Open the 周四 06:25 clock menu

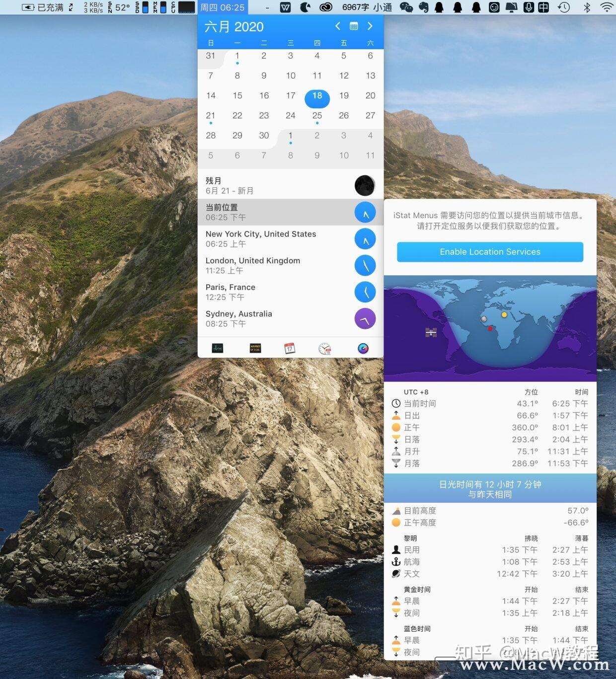click(222, 7)
